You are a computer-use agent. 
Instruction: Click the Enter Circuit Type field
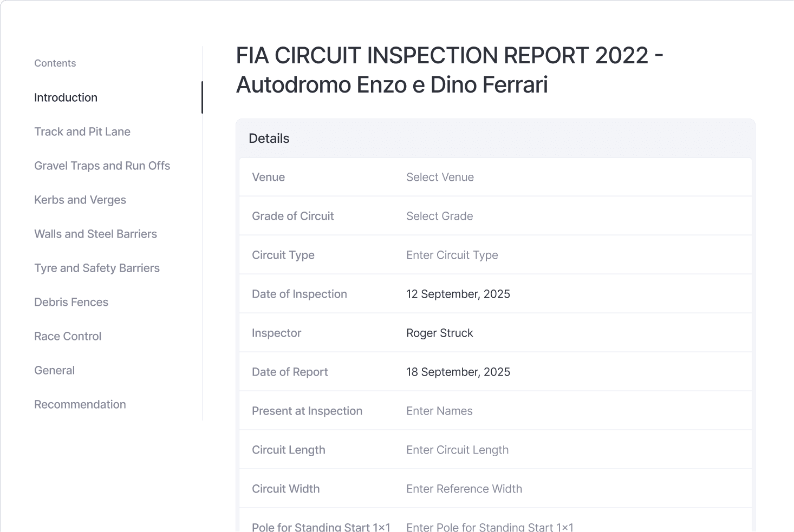574,255
